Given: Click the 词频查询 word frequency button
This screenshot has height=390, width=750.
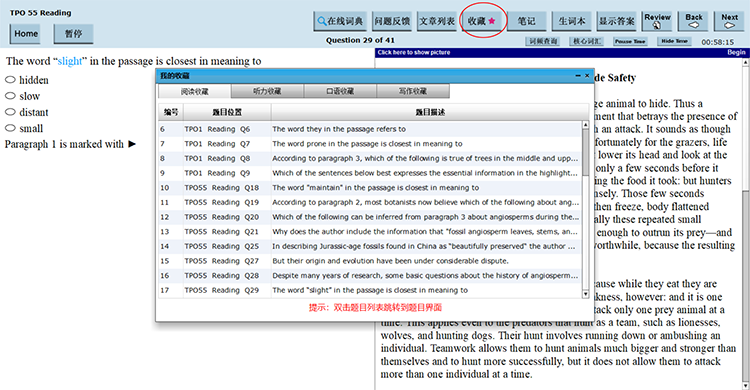Looking at the screenshot, I should pyautogui.click(x=543, y=42).
